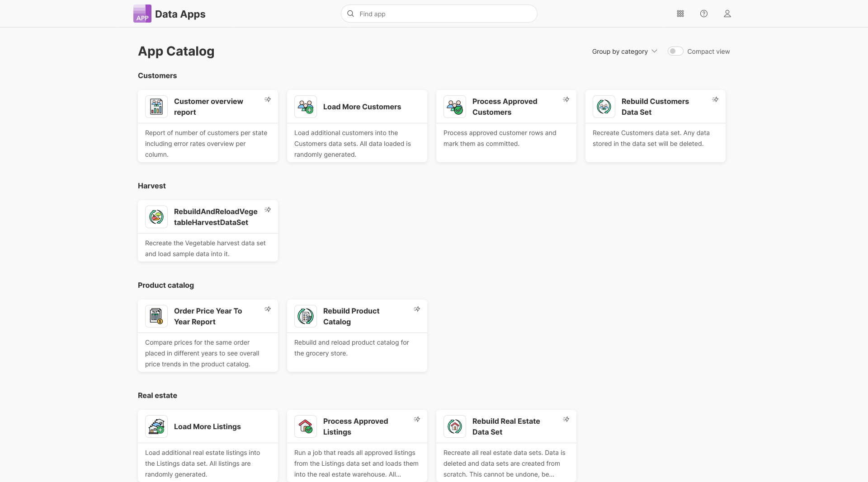Image resolution: width=868 pixels, height=482 pixels.
Task: Click 'Recreate the Vegetable harvest data set' description
Action: pos(205,248)
